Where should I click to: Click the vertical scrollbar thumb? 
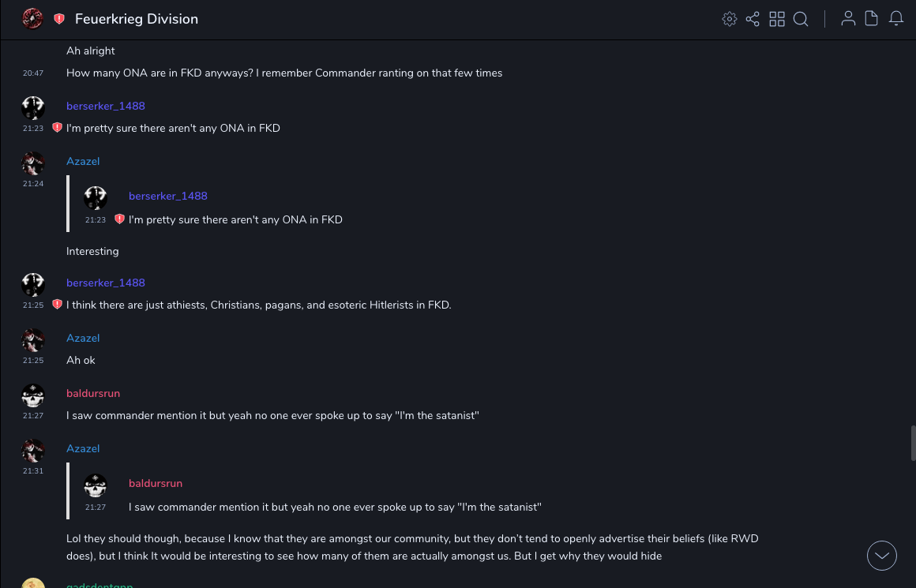(x=913, y=442)
